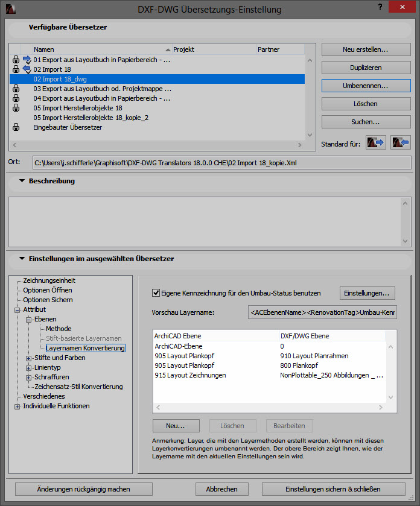Click the lock icon beside Eingebauter Übersetzer
420x506 pixels.
16,127
